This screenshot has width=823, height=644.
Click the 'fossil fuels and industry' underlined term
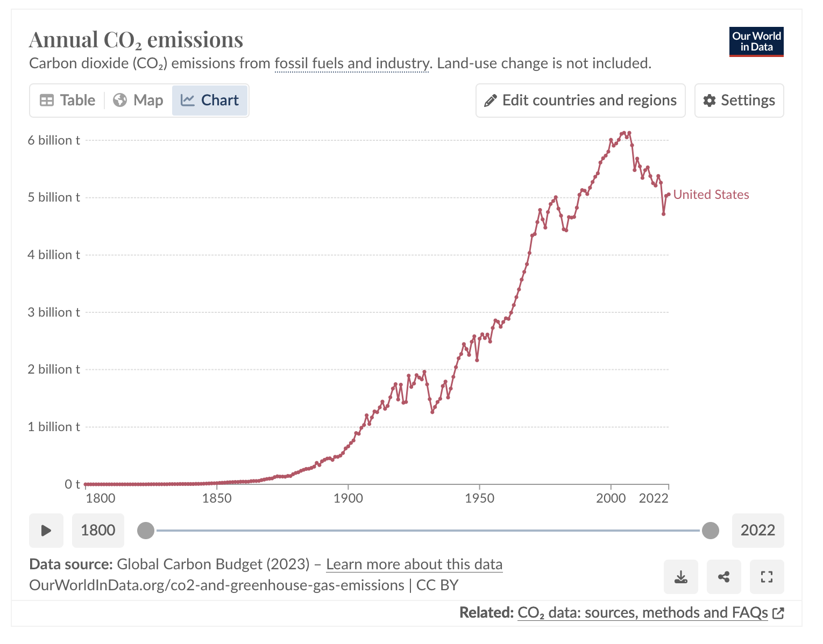352,63
